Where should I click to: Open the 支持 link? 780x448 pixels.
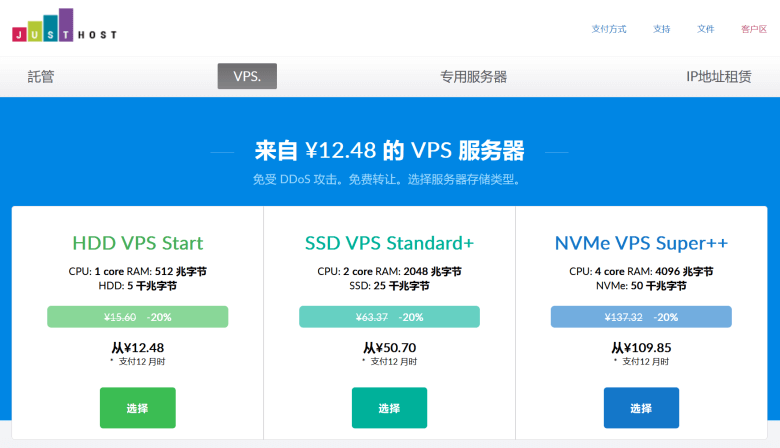pos(661,29)
